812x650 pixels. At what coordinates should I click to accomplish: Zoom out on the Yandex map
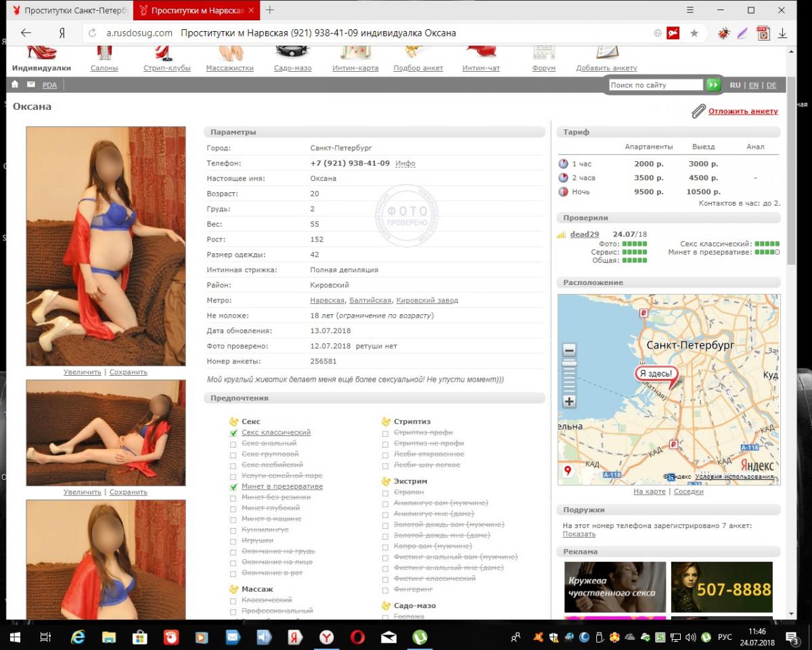pyautogui.click(x=569, y=350)
